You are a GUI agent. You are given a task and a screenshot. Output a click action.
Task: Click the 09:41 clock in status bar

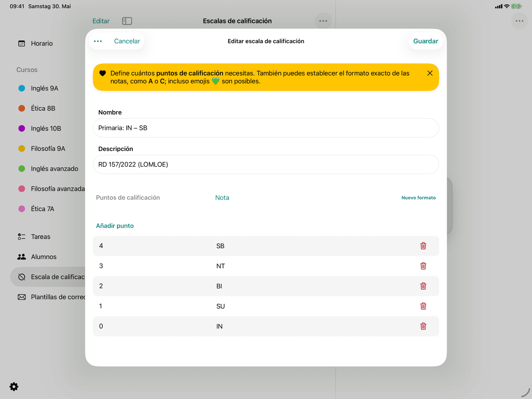[17, 6]
